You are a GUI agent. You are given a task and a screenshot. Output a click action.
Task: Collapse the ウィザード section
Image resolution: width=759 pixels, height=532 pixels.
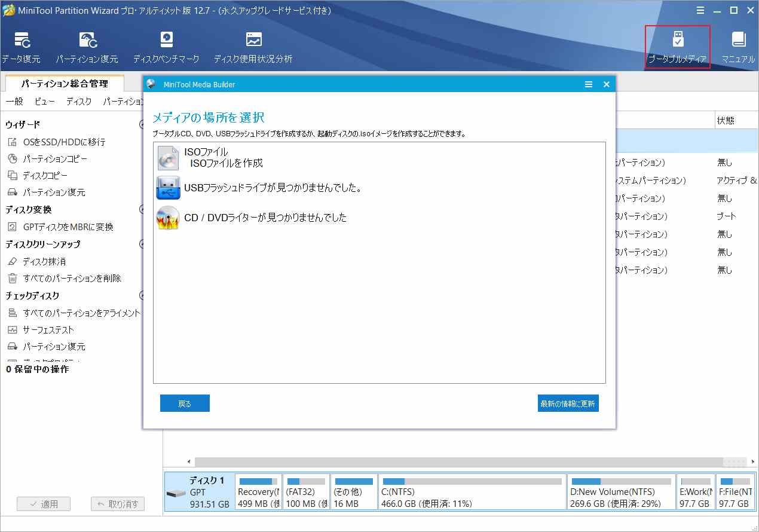[x=142, y=124]
